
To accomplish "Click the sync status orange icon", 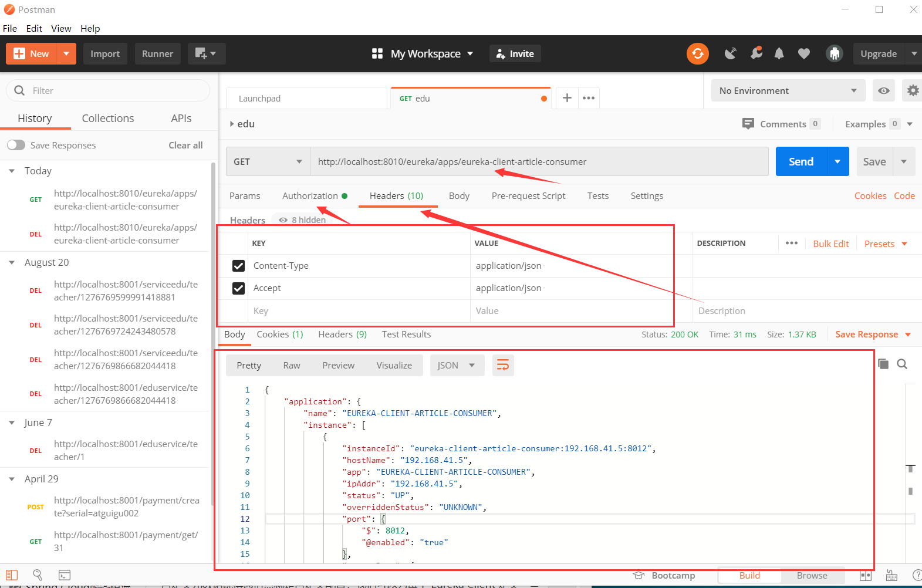I will [x=697, y=53].
